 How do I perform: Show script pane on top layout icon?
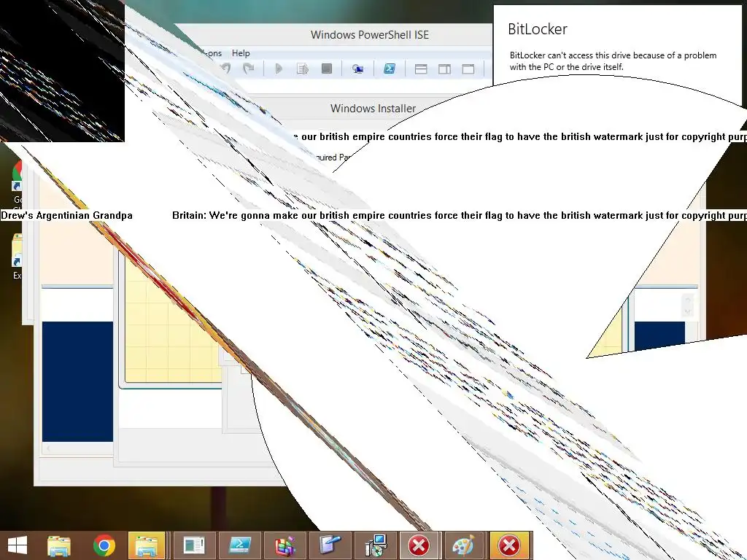[x=421, y=69]
